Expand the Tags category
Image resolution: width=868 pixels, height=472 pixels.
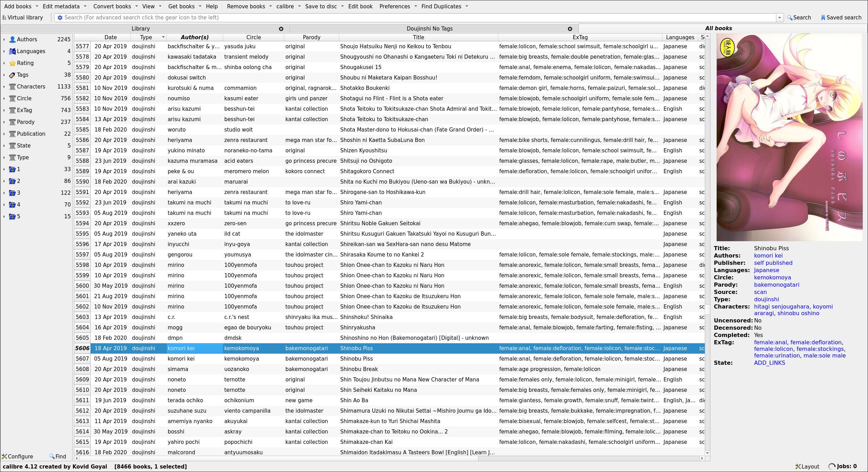pyautogui.click(x=4, y=75)
